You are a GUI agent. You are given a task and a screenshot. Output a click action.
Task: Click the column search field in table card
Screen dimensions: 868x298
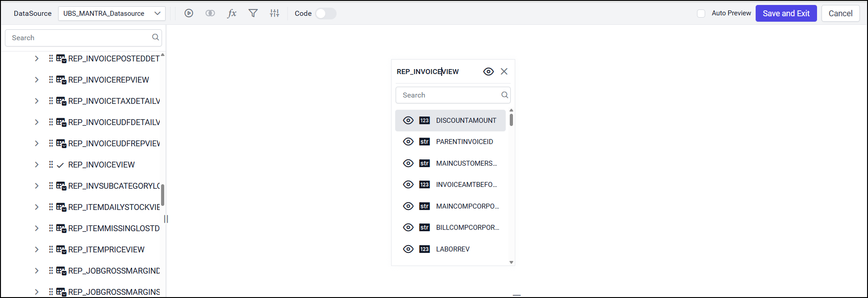point(450,95)
